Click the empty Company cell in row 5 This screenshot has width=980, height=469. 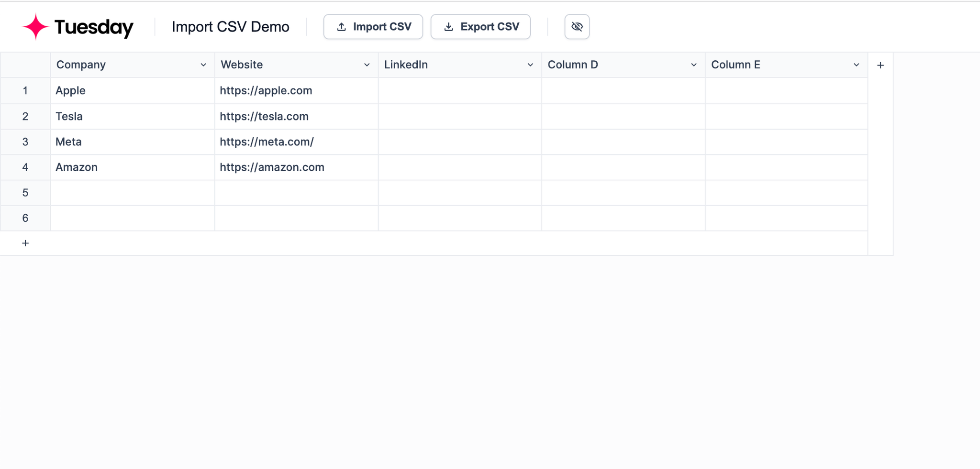(133, 193)
